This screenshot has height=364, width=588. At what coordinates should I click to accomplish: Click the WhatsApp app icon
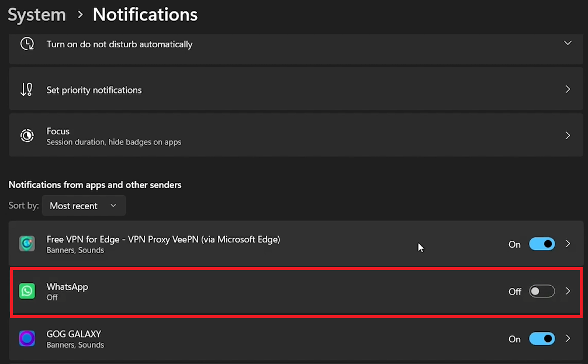(x=27, y=291)
